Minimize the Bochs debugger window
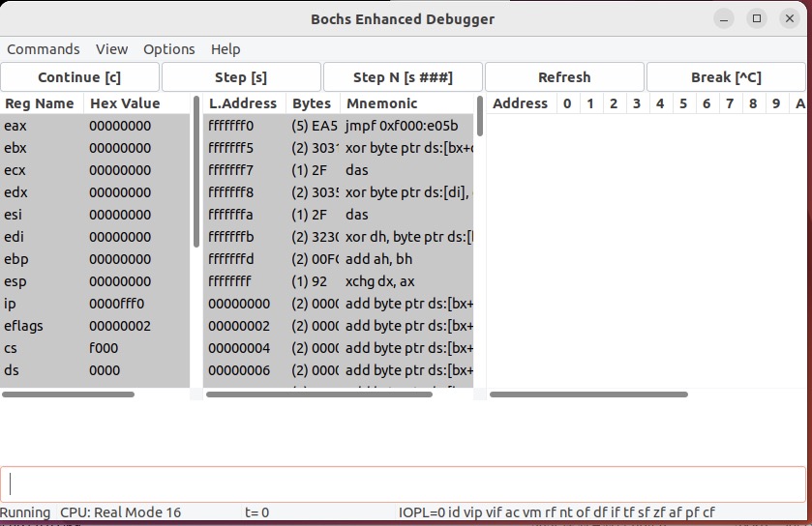The width and height of the screenshot is (812, 526). (x=724, y=19)
